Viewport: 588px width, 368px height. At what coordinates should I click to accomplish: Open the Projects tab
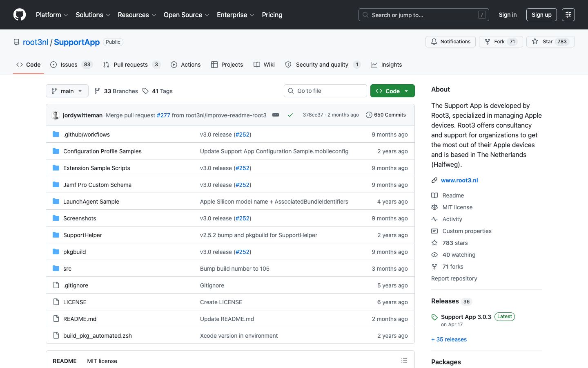[x=227, y=65]
